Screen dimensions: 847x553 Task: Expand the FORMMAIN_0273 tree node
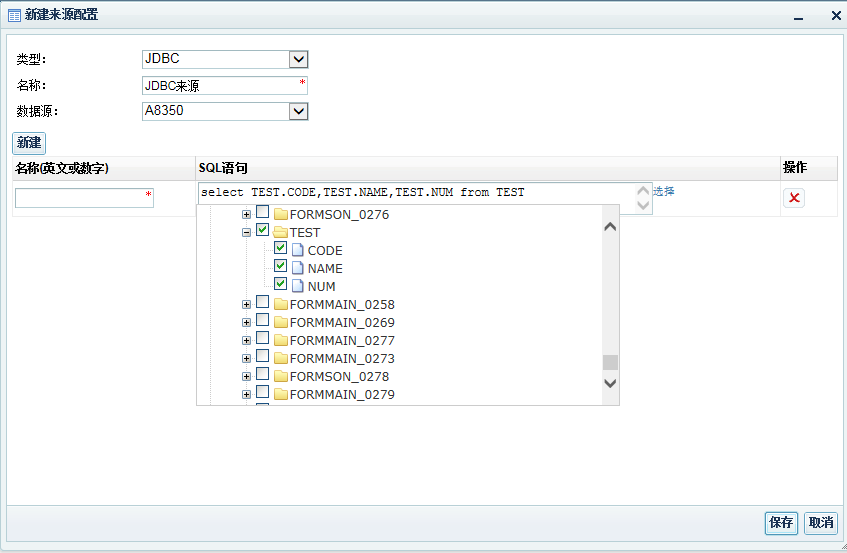(246, 358)
